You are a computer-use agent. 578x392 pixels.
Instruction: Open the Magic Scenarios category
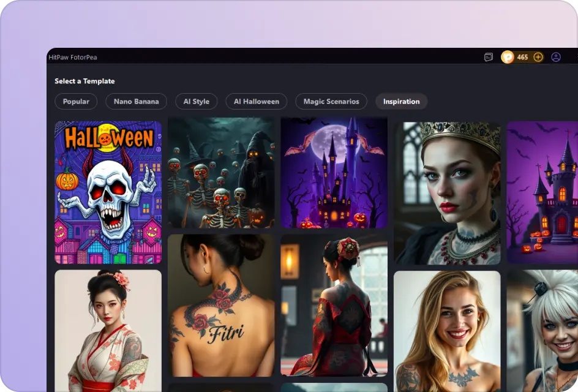pyautogui.click(x=330, y=101)
